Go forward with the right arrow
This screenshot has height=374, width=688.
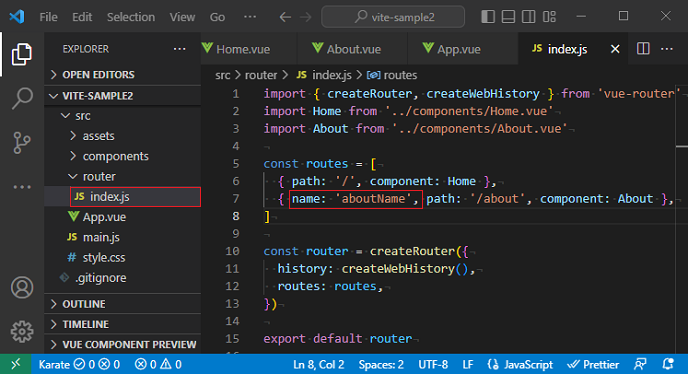(305, 17)
